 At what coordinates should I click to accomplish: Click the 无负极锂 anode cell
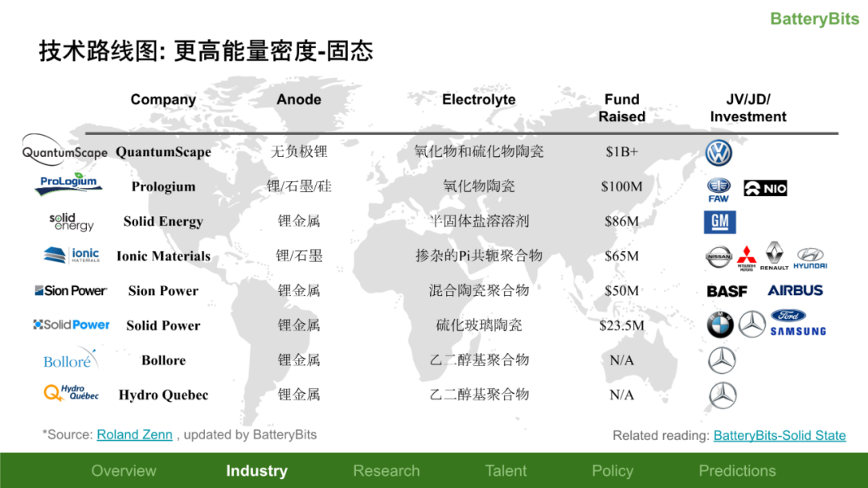(299, 151)
